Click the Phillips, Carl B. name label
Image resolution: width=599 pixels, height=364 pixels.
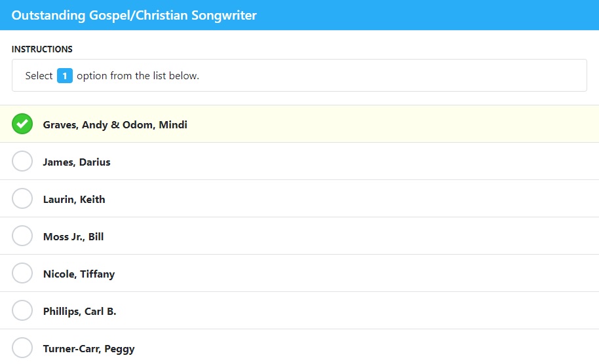[79, 312]
